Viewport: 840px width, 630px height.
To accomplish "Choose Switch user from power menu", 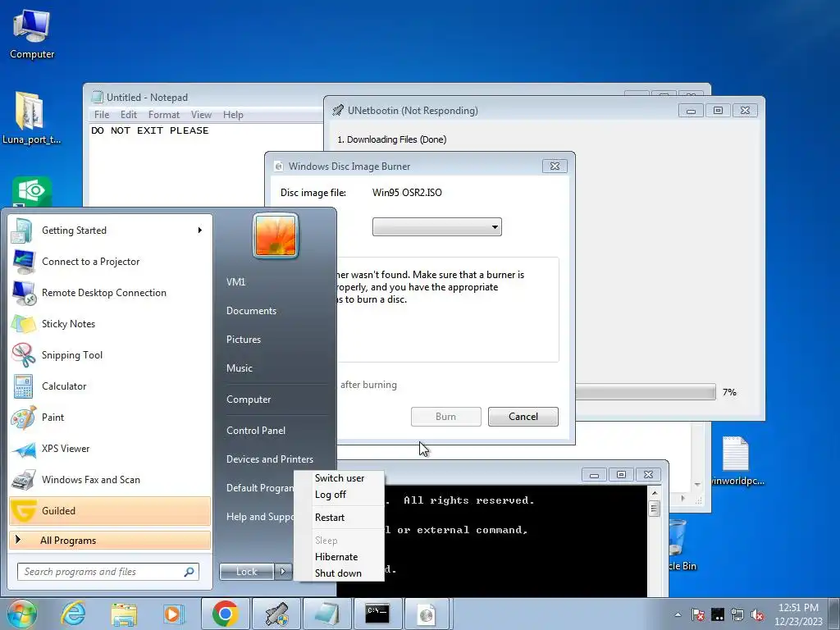I will click(x=340, y=478).
